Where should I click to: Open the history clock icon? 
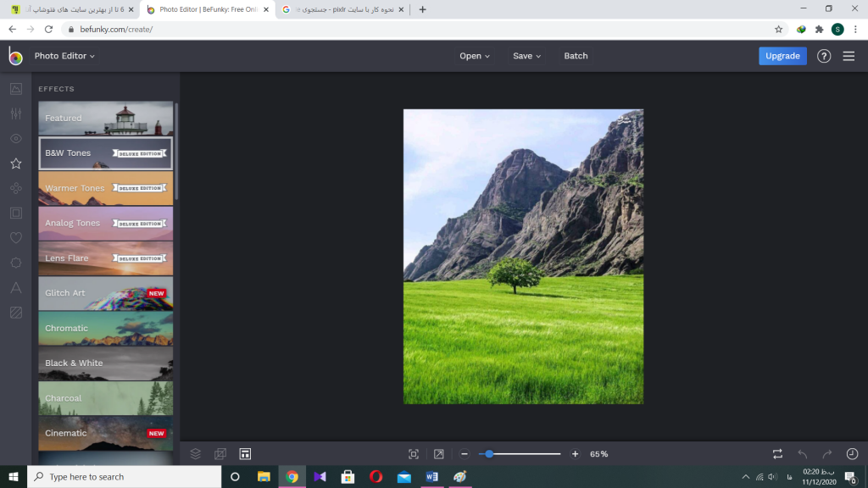tap(852, 454)
